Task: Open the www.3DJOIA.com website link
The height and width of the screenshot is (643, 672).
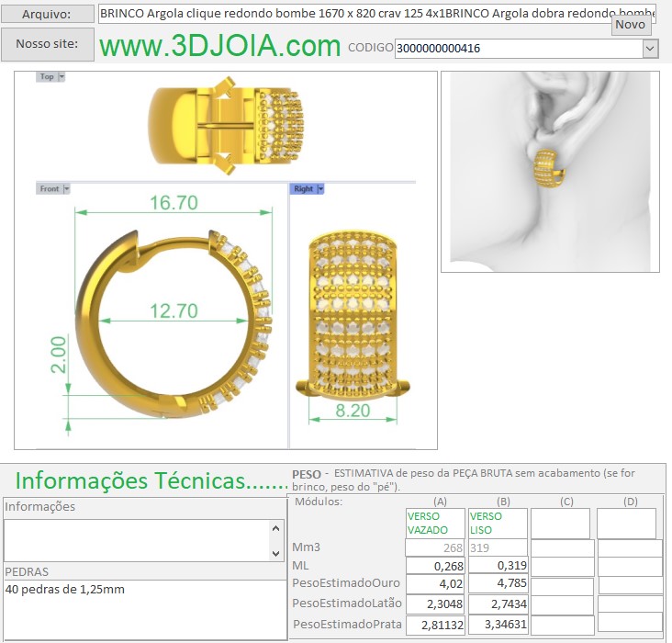Action: pyautogui.click(x=219, y=47)
